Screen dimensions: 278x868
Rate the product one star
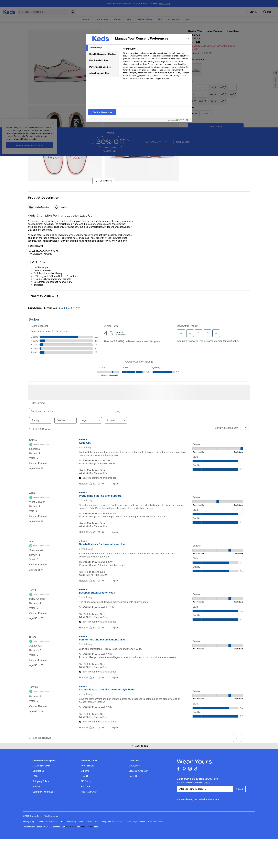tap(181, 333)
